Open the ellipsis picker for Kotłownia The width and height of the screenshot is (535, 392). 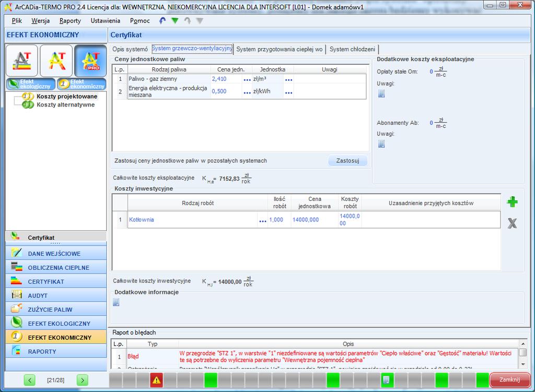point(263,221)
